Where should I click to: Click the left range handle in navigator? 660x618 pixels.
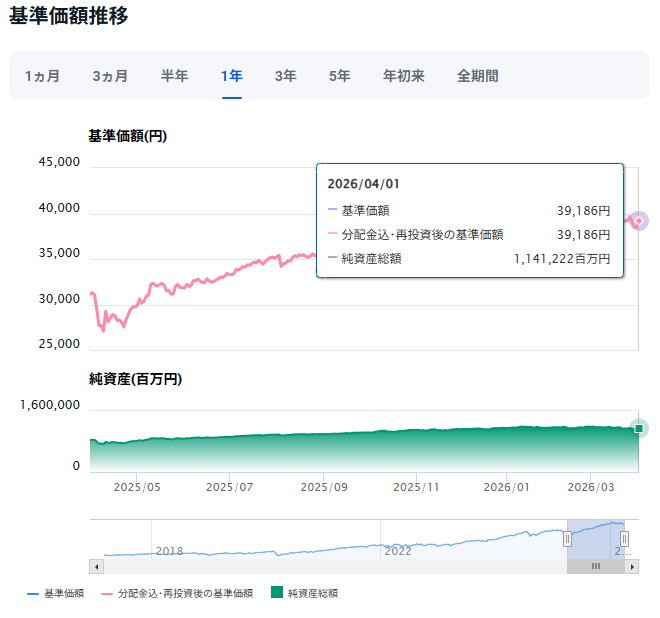[x=567, y=539]
